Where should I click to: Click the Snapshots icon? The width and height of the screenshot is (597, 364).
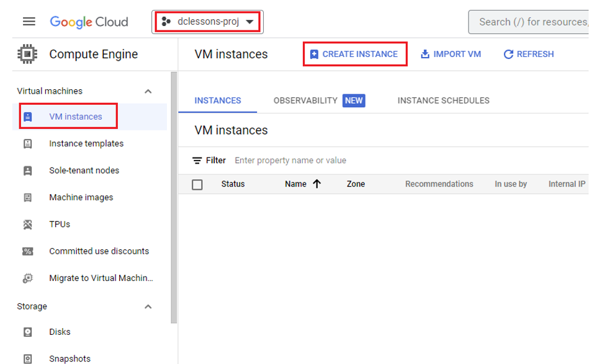click(28, 358)
